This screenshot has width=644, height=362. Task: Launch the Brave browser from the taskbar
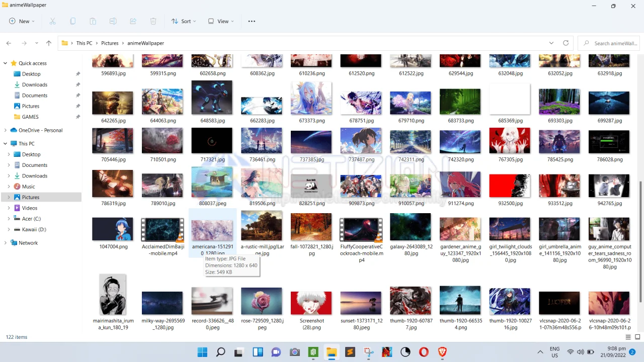click(x=442, y=352)
